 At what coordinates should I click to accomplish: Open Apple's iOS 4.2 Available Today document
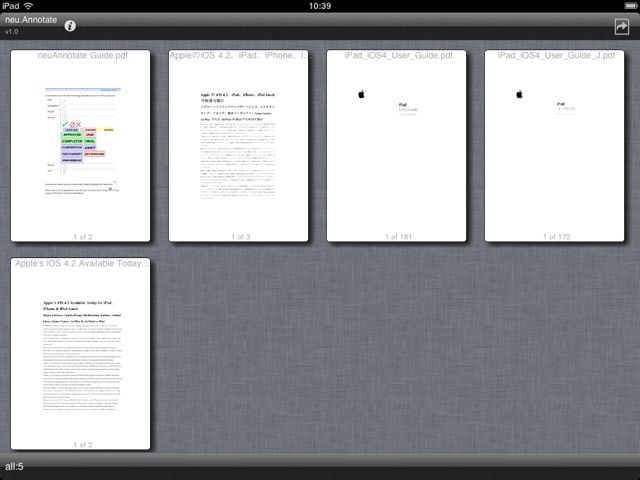(x=80, y=353)
